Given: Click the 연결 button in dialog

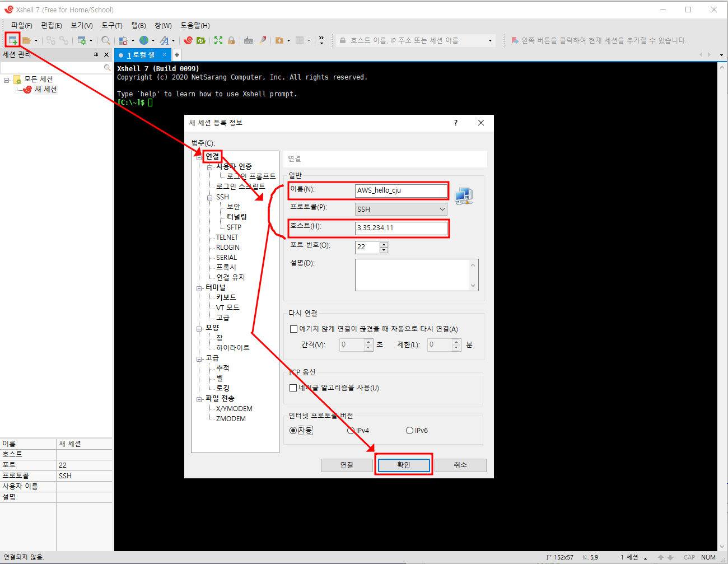Looking at the screenshot, I should pyautogui.click(x=347, y=465).
